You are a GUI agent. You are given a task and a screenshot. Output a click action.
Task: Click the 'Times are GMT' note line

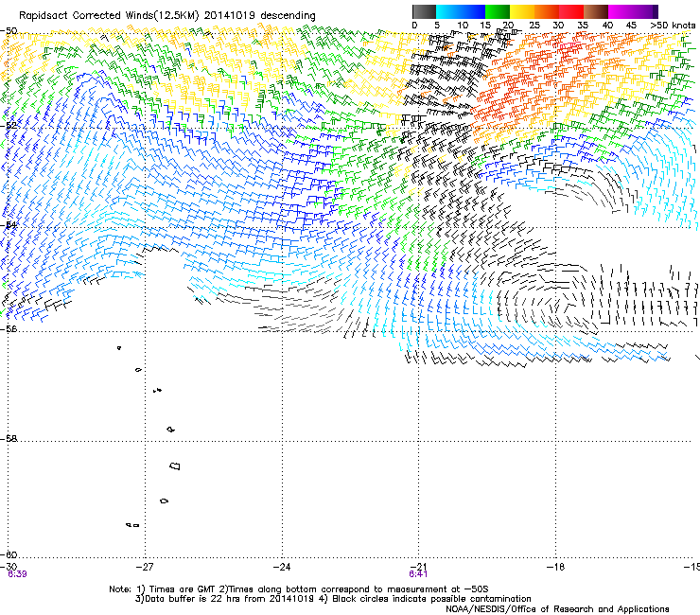299,589
